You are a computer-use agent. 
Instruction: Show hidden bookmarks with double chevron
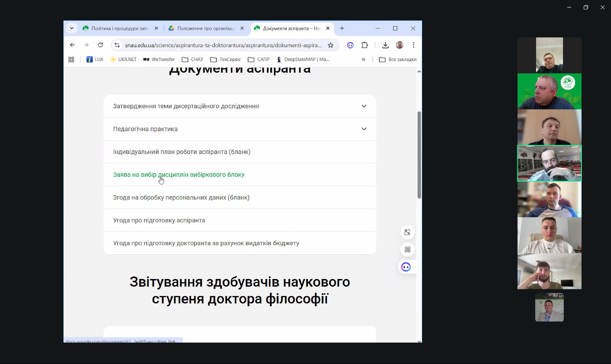[x=363, y=60]
